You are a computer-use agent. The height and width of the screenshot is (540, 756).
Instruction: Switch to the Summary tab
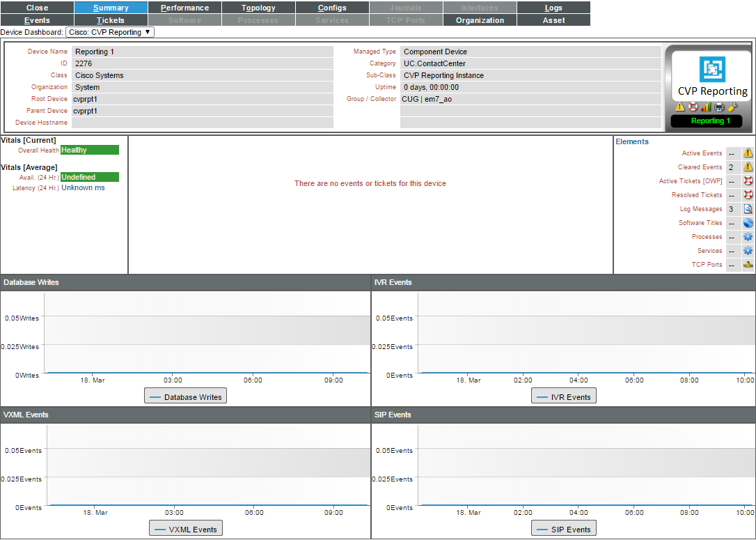click(111, 8)
